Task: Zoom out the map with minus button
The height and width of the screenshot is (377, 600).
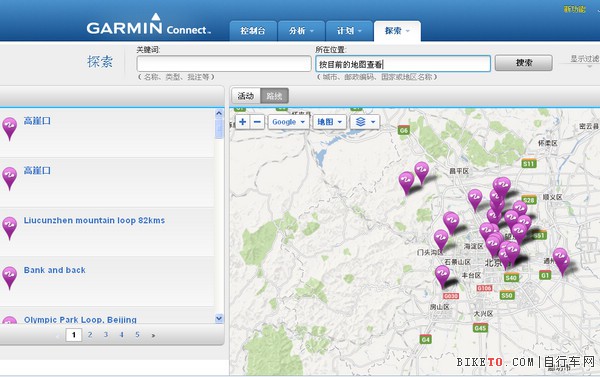Action: [x=257, y=122]
